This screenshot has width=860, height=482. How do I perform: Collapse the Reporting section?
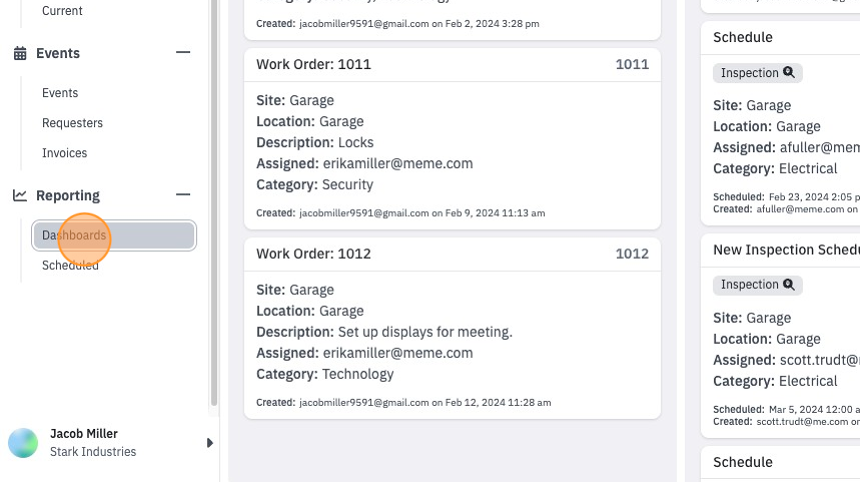[183, 195]
